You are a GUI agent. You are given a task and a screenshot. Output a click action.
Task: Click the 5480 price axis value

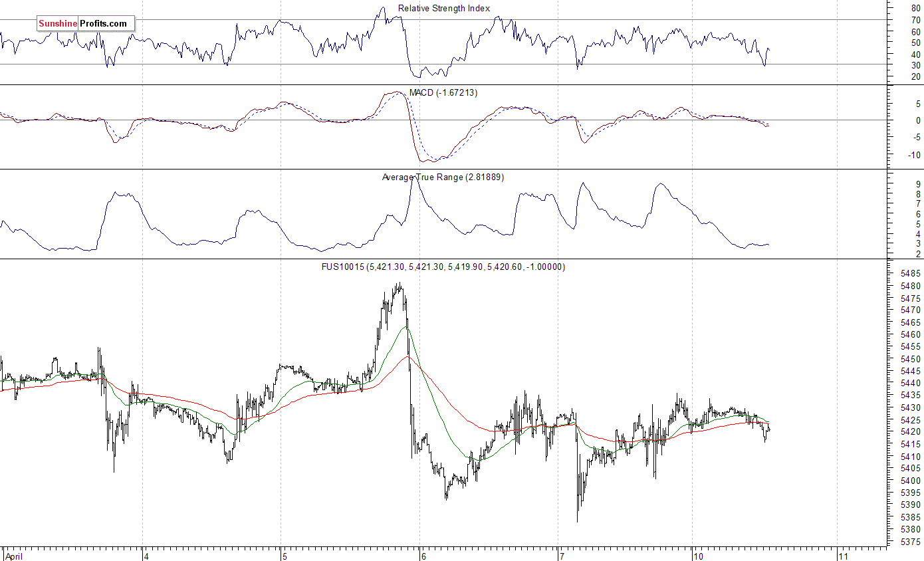(910, 286)
